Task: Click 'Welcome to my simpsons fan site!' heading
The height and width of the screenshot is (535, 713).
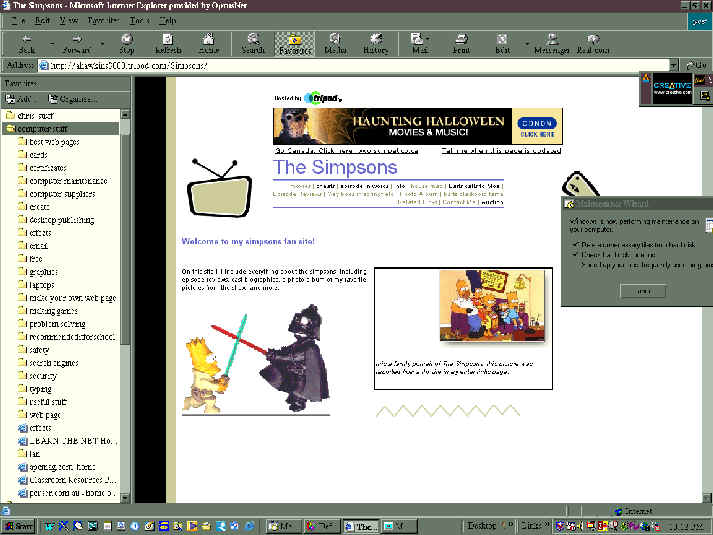Action: 248,241
